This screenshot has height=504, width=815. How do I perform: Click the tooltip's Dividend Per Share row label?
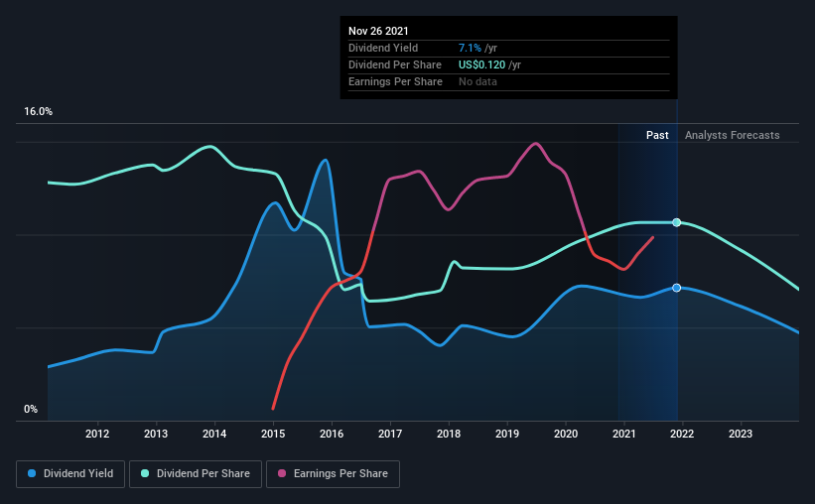point(395,64)
